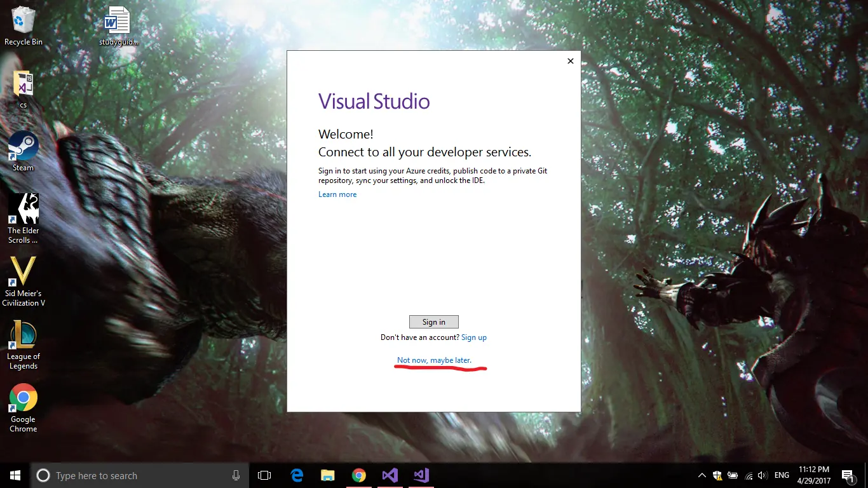Open the Windows Start menu
The width and height of the screenshot is (868, 488).
coord(15,475)
